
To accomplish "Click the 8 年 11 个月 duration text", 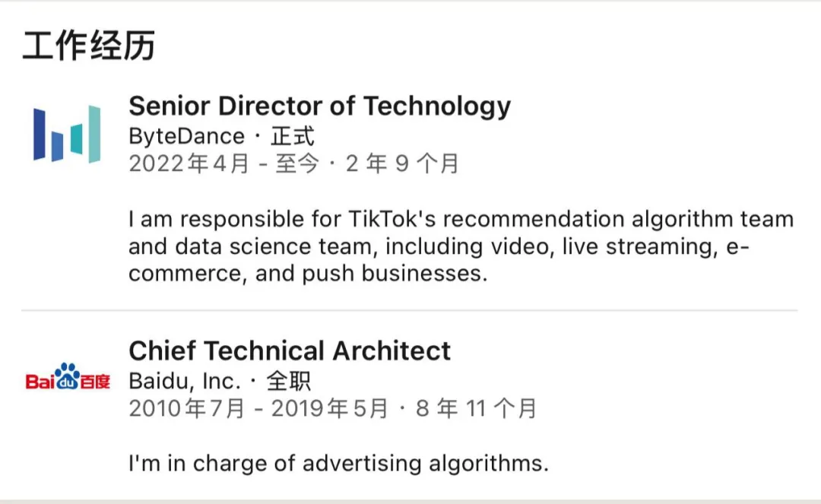I will tap(477, 408).
